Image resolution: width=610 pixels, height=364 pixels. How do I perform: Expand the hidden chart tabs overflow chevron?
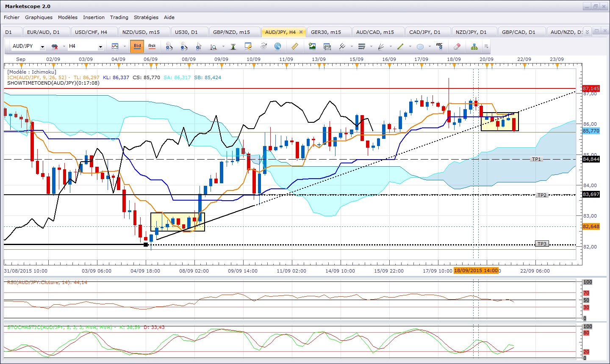[x=587, y=32]
